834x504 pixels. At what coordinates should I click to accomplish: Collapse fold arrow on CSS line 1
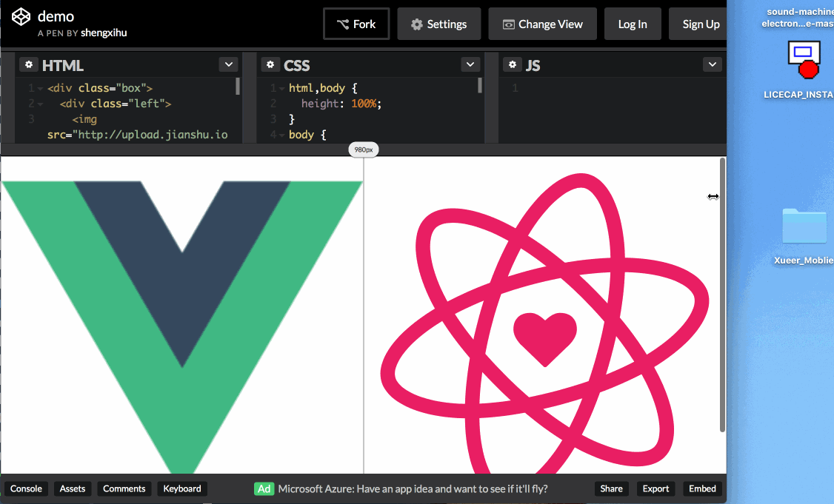tap(282, 89)
